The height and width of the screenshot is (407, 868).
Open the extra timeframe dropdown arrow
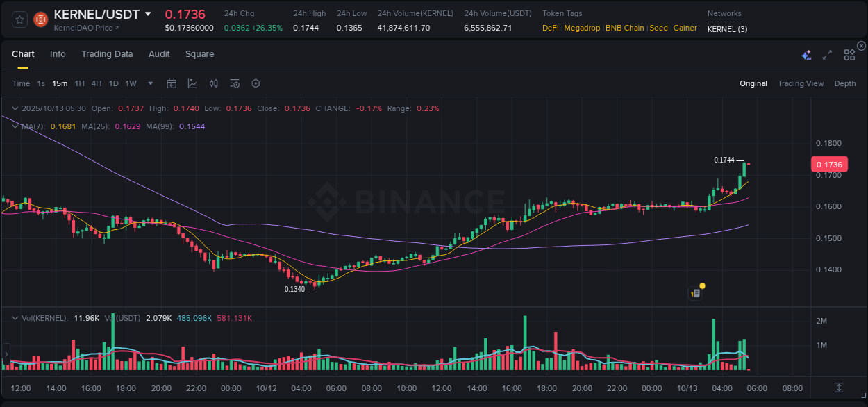(149, 83)
